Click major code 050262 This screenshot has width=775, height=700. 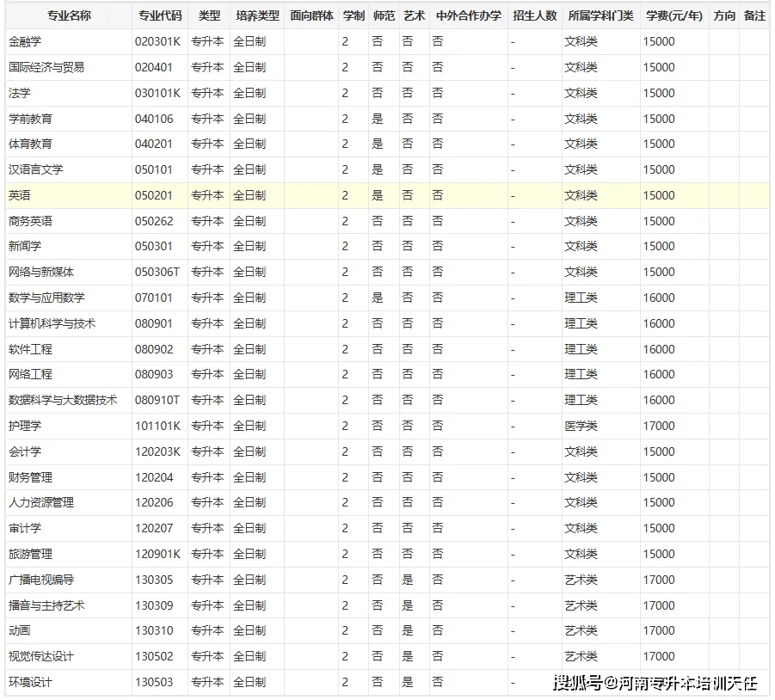coord(154,221)
